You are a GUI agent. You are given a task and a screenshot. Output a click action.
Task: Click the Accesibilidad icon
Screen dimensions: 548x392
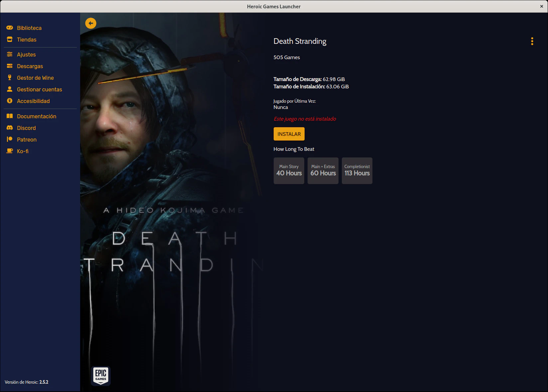click(x=10, y=101)
